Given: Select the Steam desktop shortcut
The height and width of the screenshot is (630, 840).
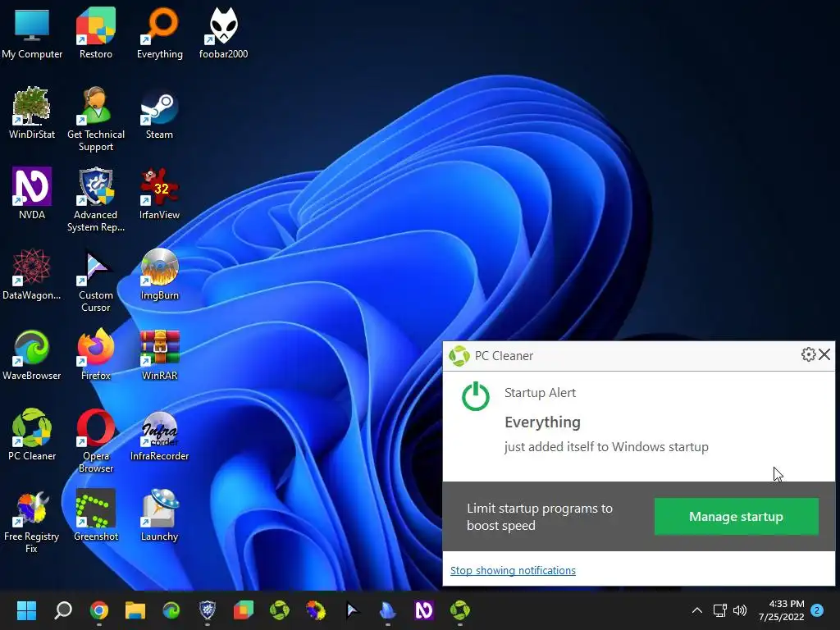Looking at the screenshot, I should pyautogui.click(x=160, y=113).
